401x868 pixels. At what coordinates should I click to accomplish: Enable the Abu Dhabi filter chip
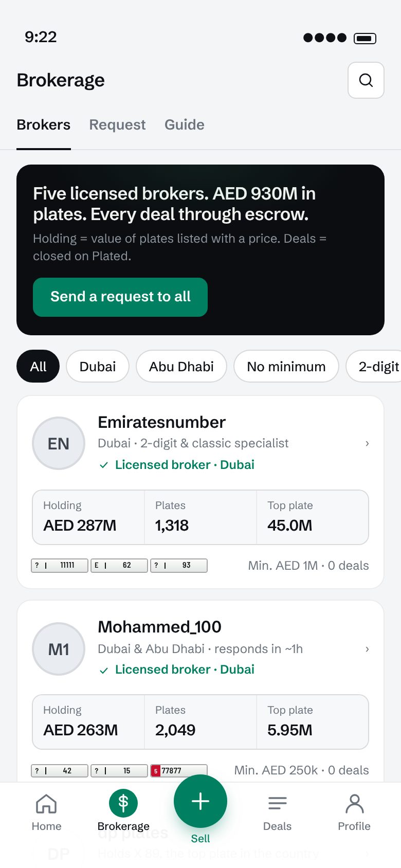point(181,366)
